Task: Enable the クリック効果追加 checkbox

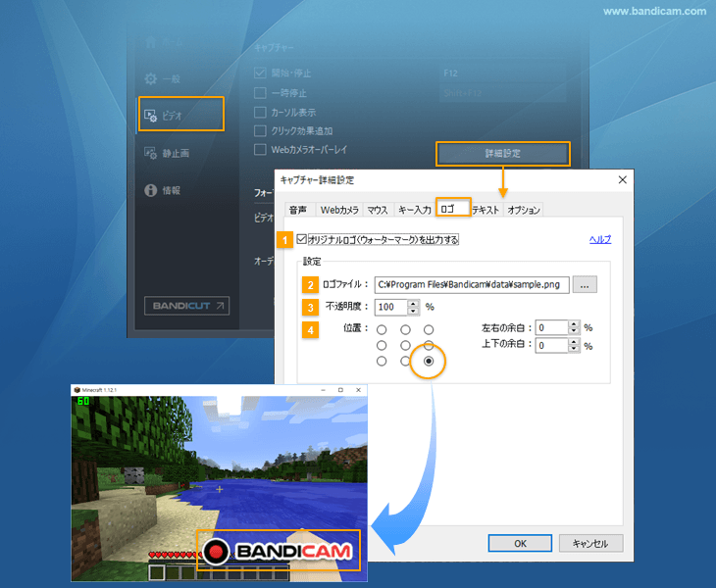Action: click(260, 131)
